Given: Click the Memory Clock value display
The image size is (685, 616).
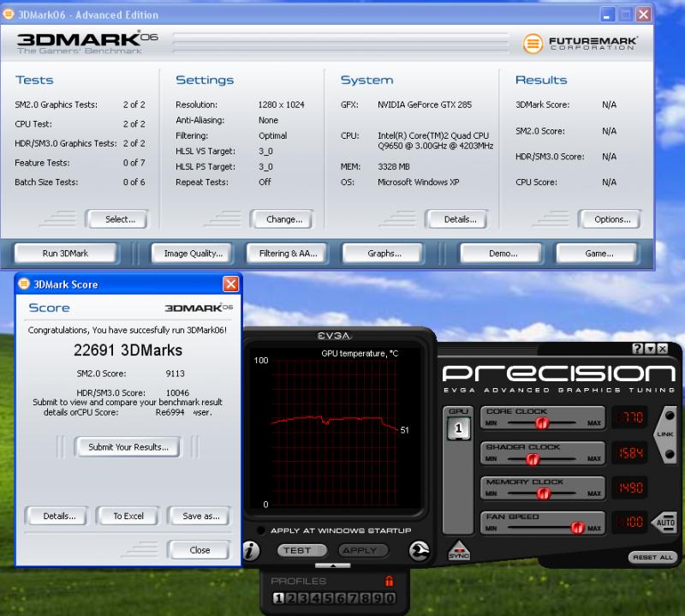Looking at the screenshot, I should pyautogui.click(x=629, y=487).
